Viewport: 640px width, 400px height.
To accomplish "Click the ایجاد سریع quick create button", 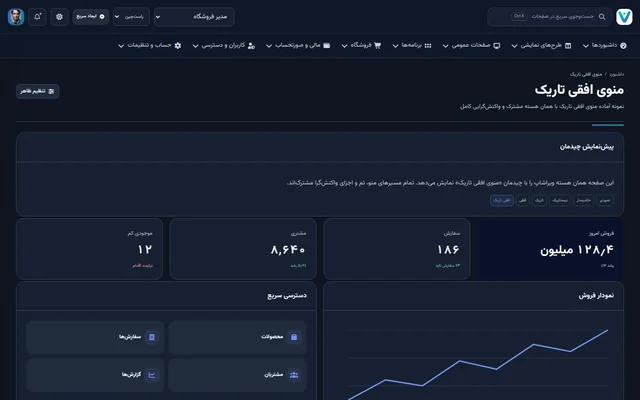I will point(91,17).
